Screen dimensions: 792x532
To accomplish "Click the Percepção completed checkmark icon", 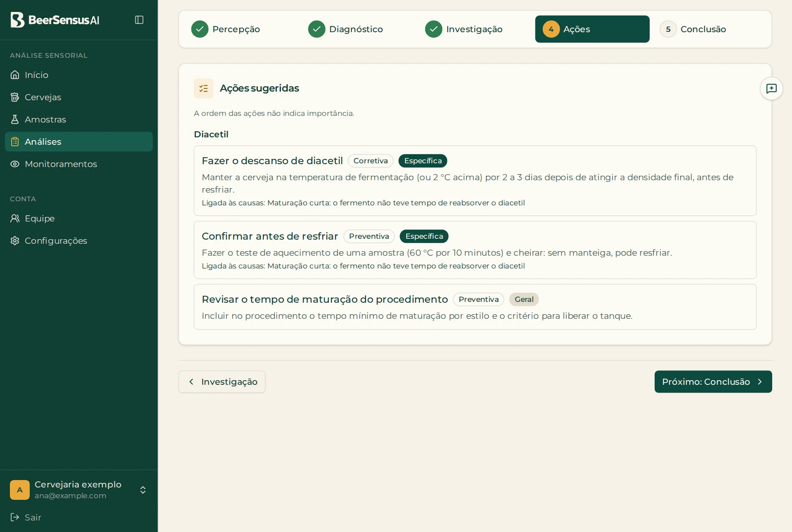I will tap(200, 29).
